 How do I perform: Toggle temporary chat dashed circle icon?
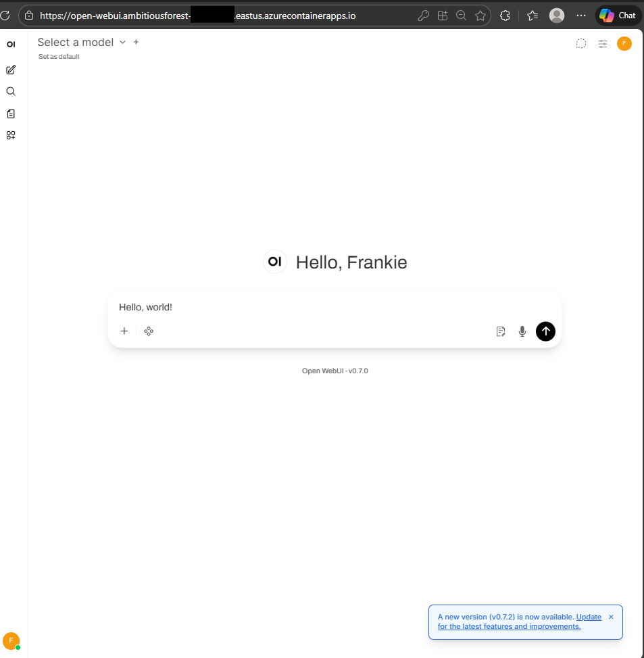(x=580, y=44)
